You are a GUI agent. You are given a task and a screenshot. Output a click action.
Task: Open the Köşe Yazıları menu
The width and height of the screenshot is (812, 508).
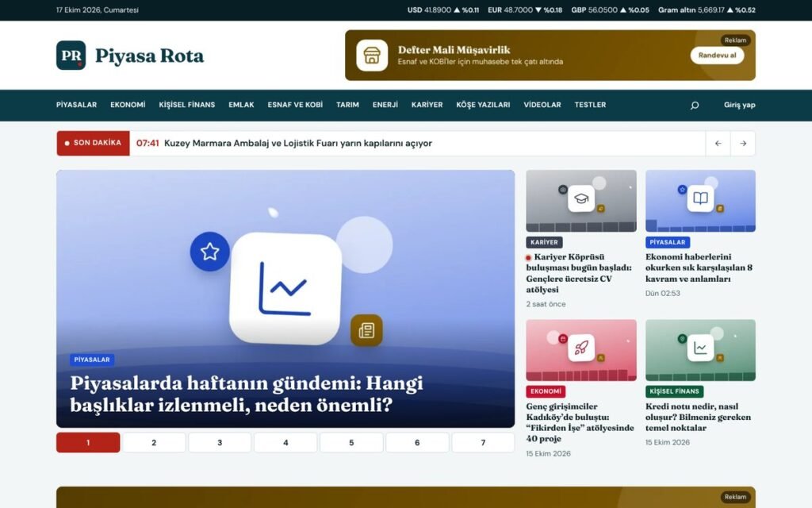483,105
